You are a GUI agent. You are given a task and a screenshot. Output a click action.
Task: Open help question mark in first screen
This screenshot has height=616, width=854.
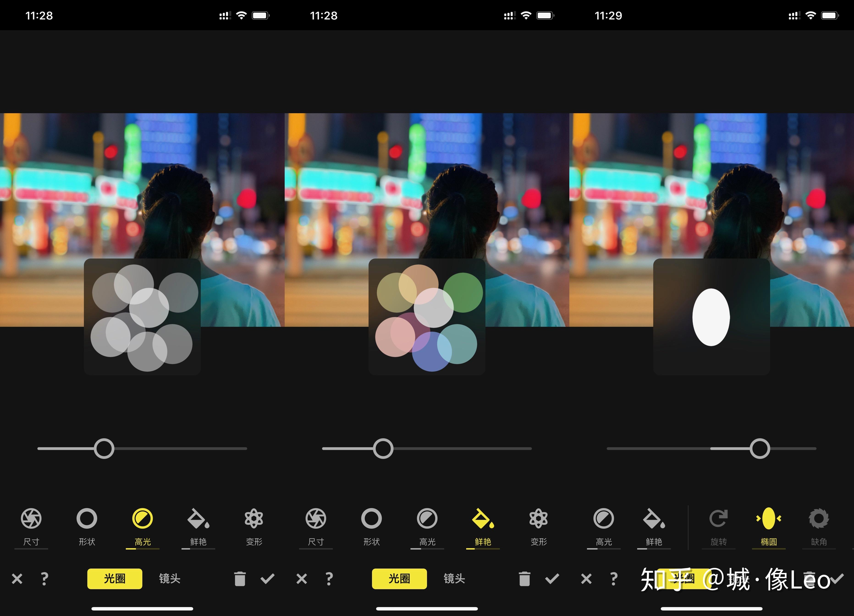click(44, 579)
